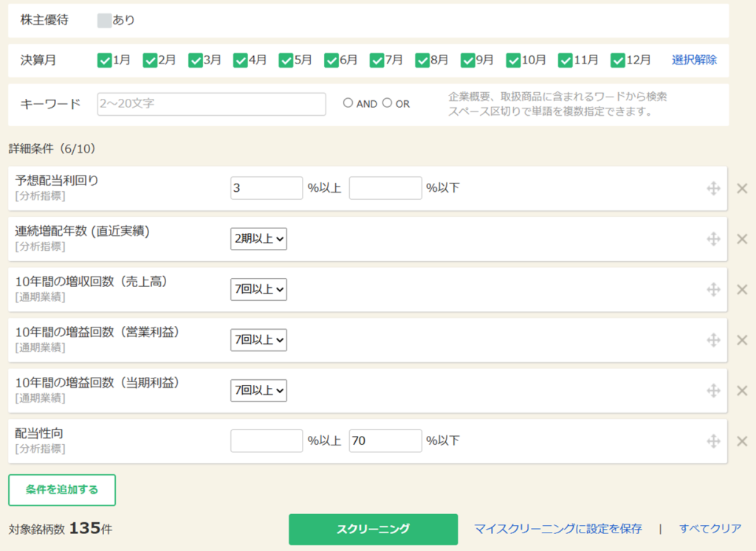Toggle the 8月 checkbox

point(422,60)
